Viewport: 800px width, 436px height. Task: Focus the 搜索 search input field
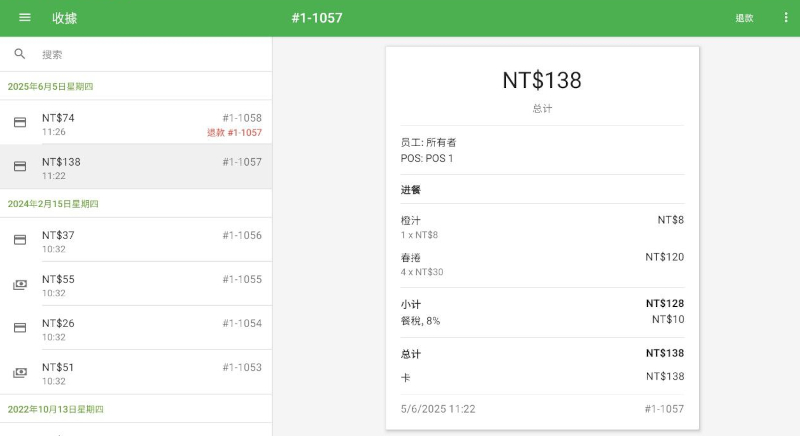tap(150, 54)
